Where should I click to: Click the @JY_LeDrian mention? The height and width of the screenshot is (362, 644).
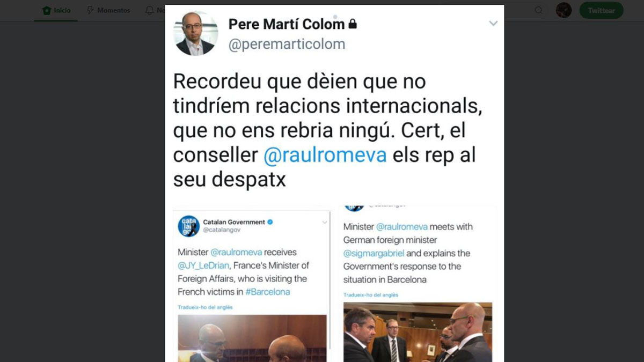(204, 265)
